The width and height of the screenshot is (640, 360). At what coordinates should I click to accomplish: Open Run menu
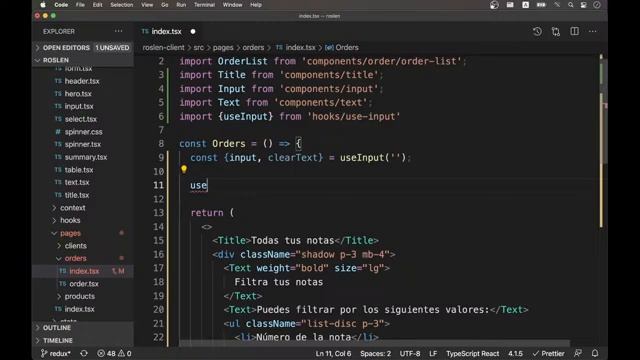[181, 5]
